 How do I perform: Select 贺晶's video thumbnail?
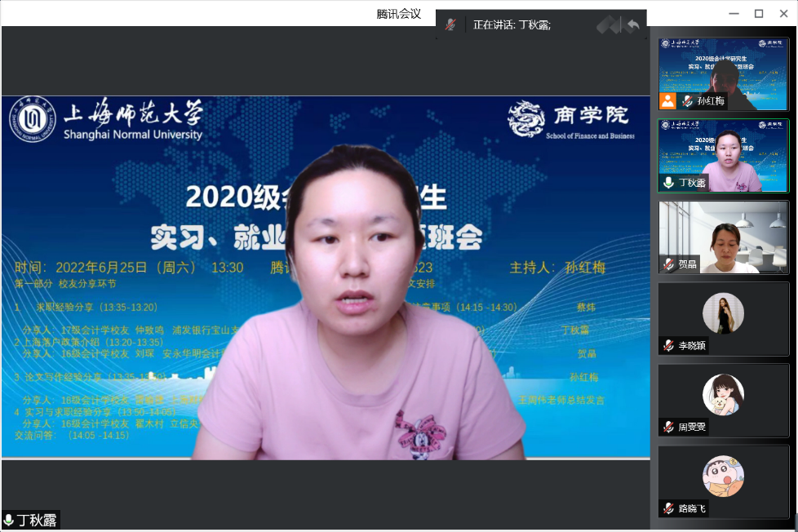(x=723, y=237)
